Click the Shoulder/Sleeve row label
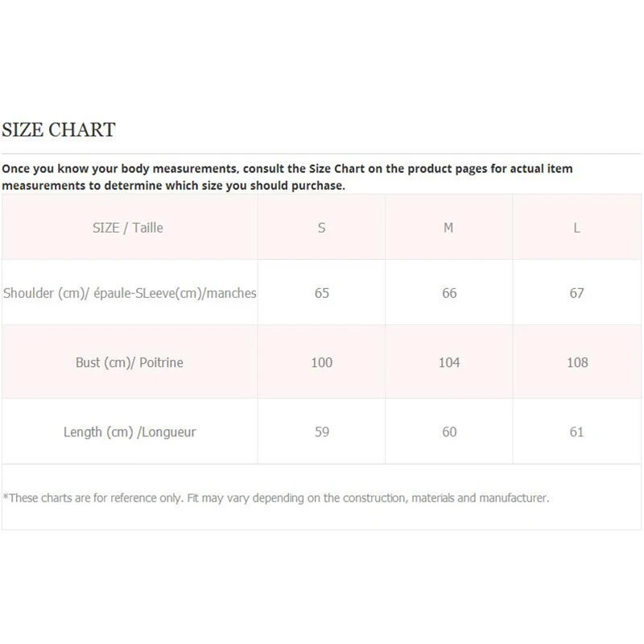Image resolution: width=644 pixels, height=644 pixels. (x=130, y=293)
